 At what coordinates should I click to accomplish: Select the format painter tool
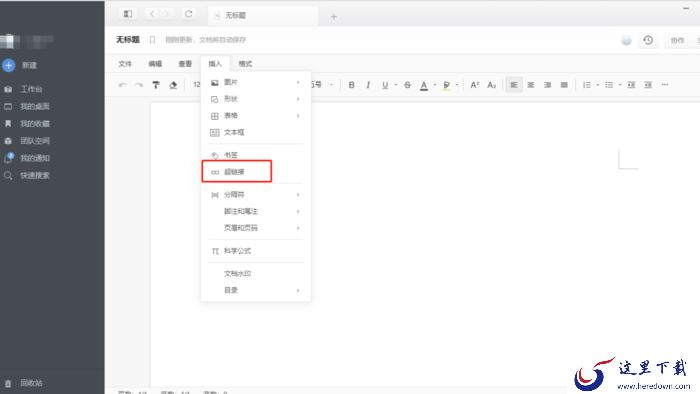click(156, 85)
